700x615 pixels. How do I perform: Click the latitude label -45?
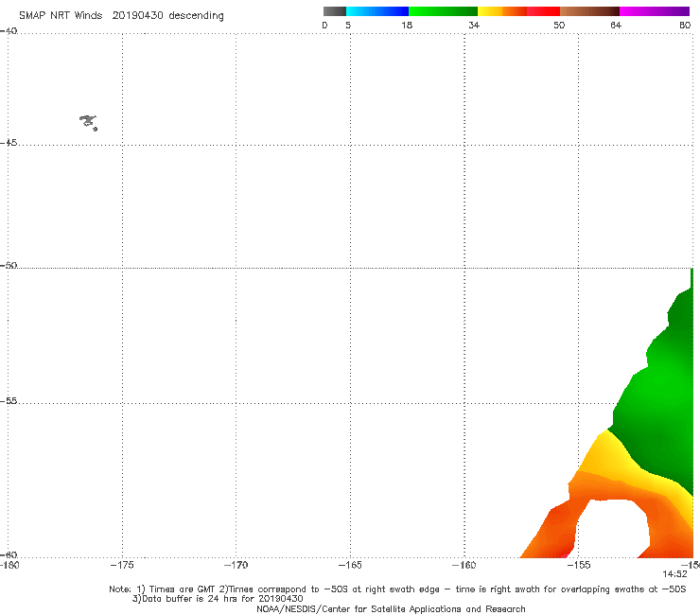(x=9, y=143)
